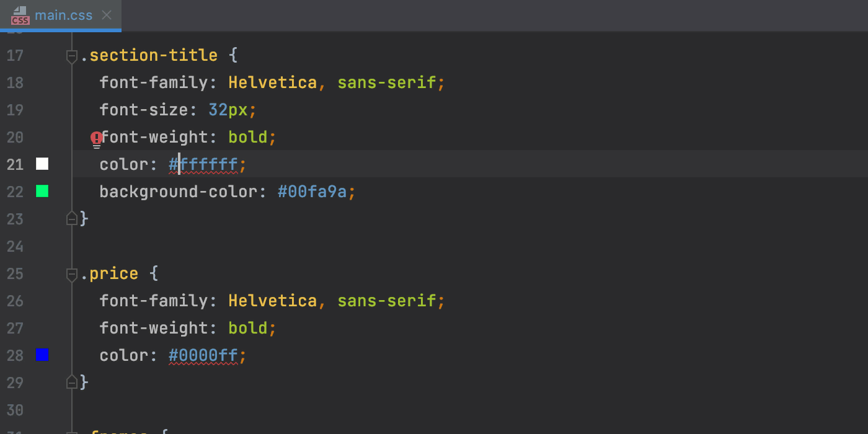Click the fold marker at the .section-title closing brace
The height and width of the screenshot is (434, 868).
pos(71,218)
